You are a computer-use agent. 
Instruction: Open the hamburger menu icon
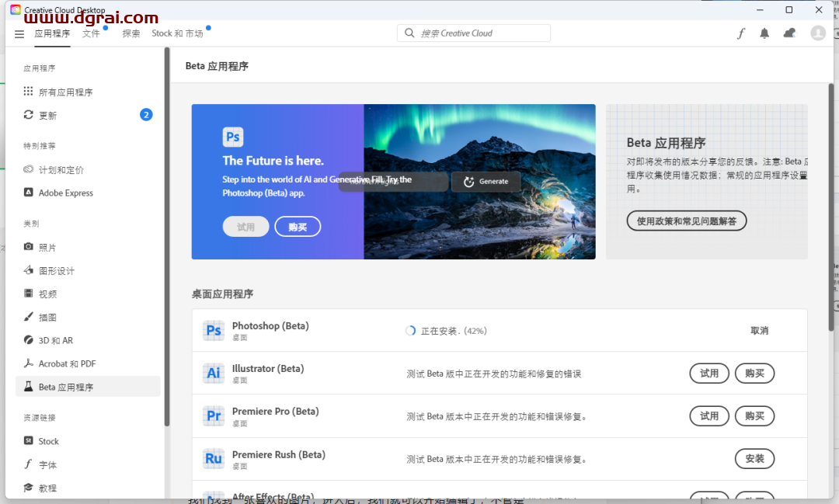click(x=19, y=34)
